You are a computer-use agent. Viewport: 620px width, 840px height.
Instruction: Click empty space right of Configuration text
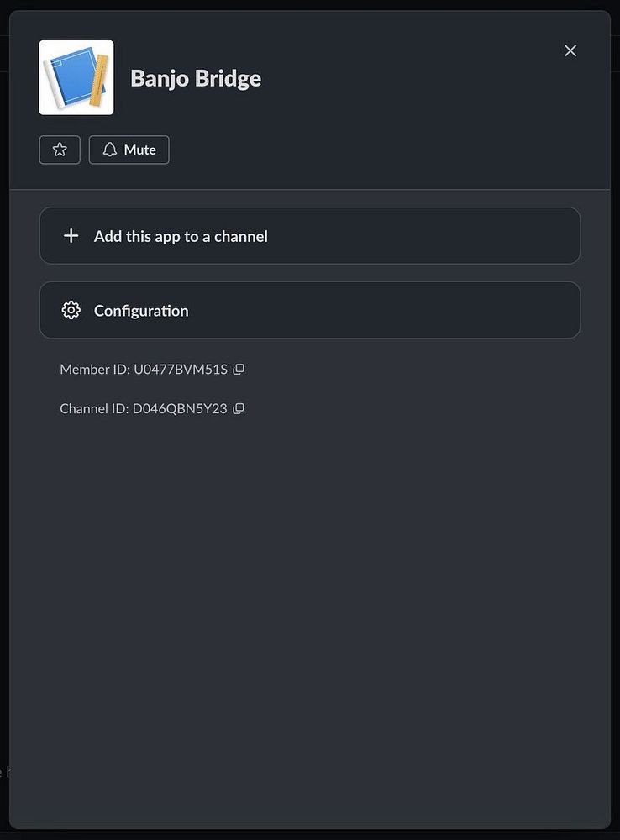pos(378,310)
